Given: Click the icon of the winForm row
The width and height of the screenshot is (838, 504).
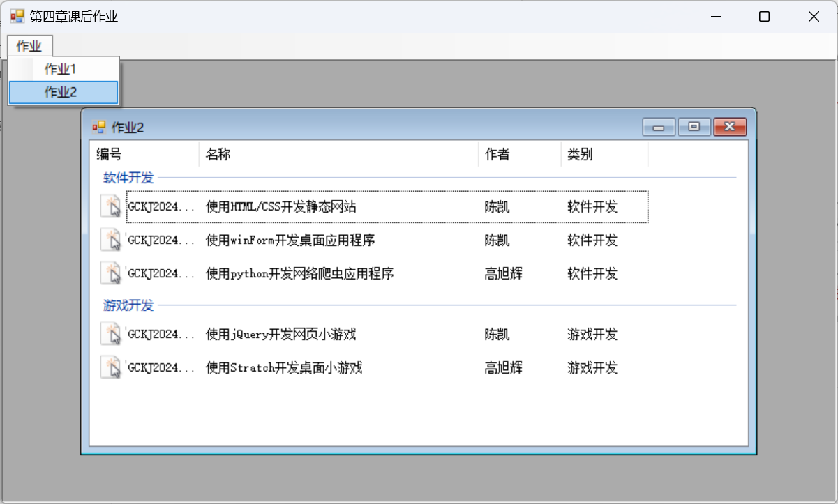Looking at the screenshot, I should point(111,240).
